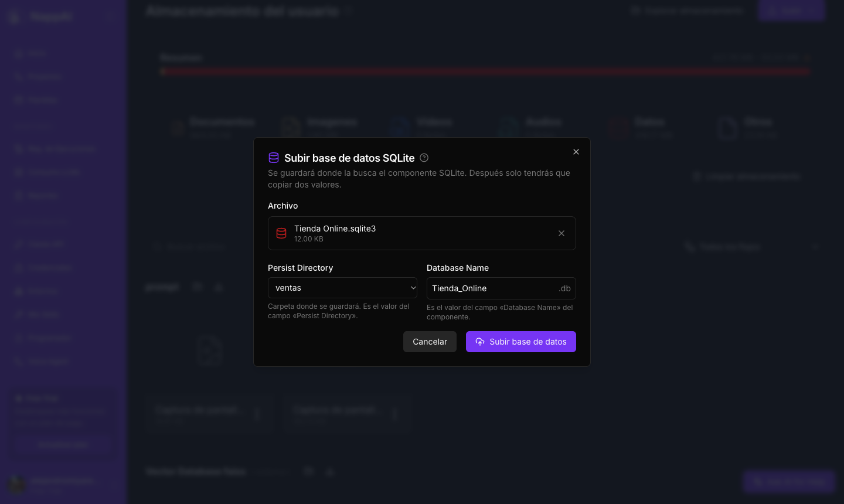
Task: Open the Persist Directory dropdown
Action: [342, 288]
